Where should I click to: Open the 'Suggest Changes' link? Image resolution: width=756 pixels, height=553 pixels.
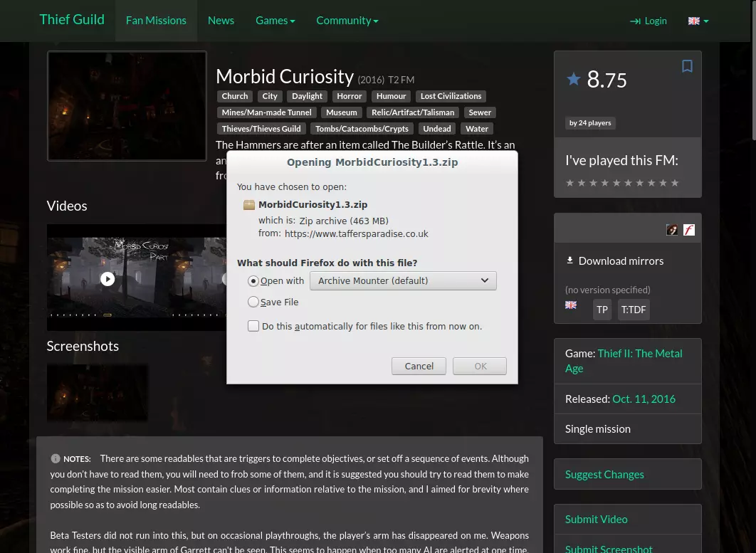click(x=604, y=475)
